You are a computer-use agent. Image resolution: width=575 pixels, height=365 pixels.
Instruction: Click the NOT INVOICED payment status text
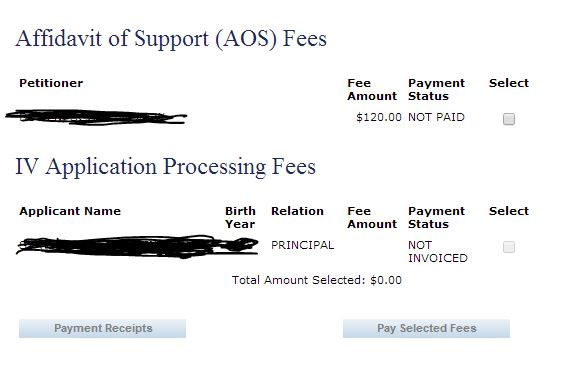point(438,252)
